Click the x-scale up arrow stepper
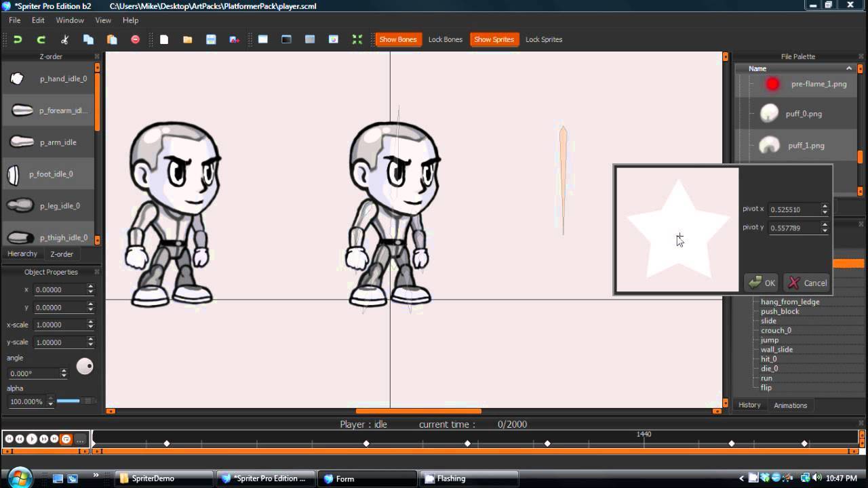868x488 pixels. click(89, 321)
